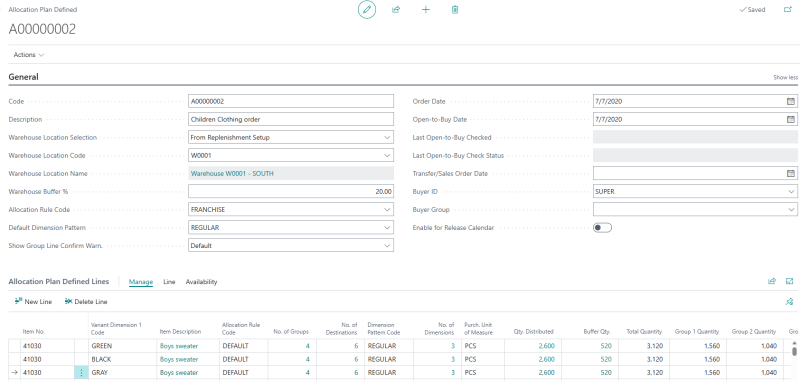Click Buffer Qty. 520 in BLACK row
This screenshot has height=381, width=800.
[606, 359]
